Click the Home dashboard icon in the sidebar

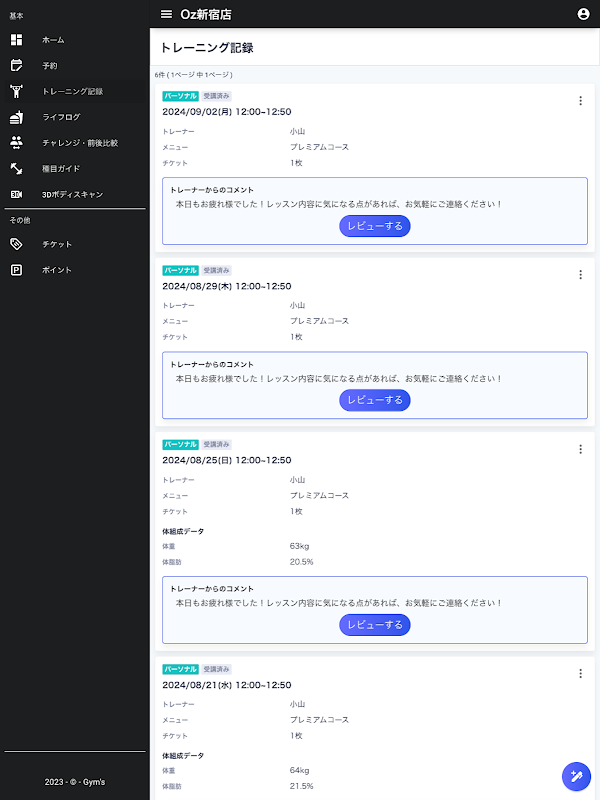pyautogui.click(x=16, y=39)
